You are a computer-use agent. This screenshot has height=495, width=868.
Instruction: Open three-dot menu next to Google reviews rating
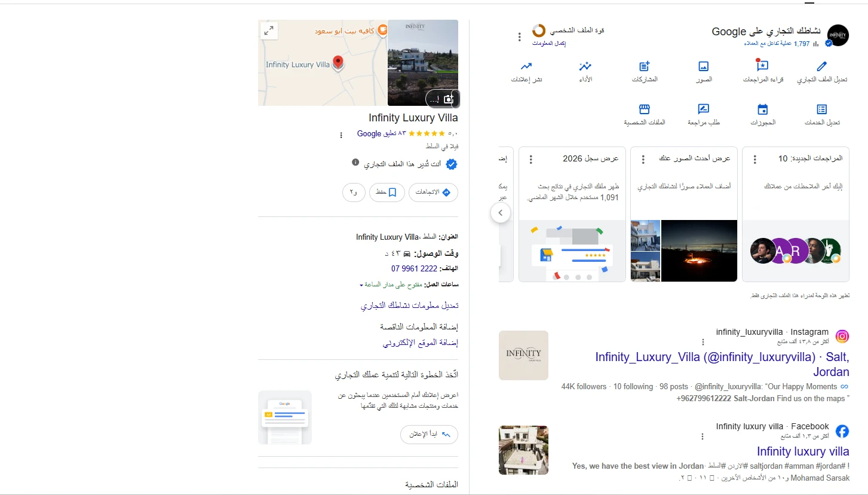point(341,135)
